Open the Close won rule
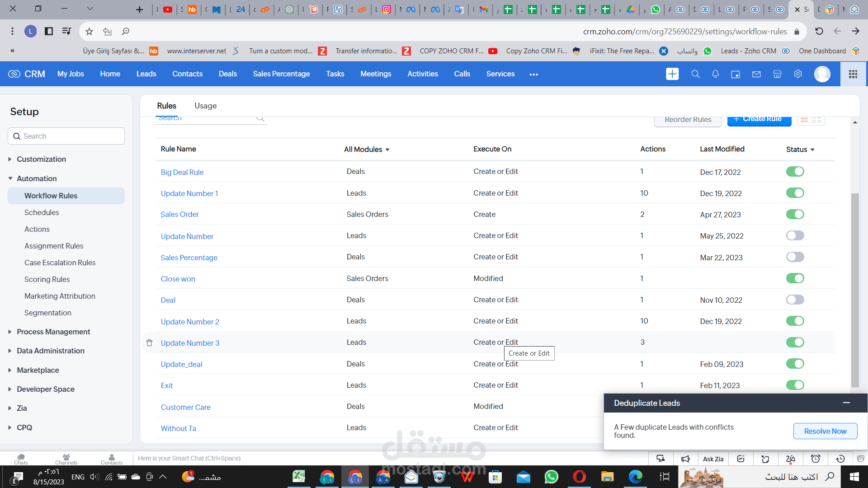Viewport: 868px width, 488px height. point(178,279)
